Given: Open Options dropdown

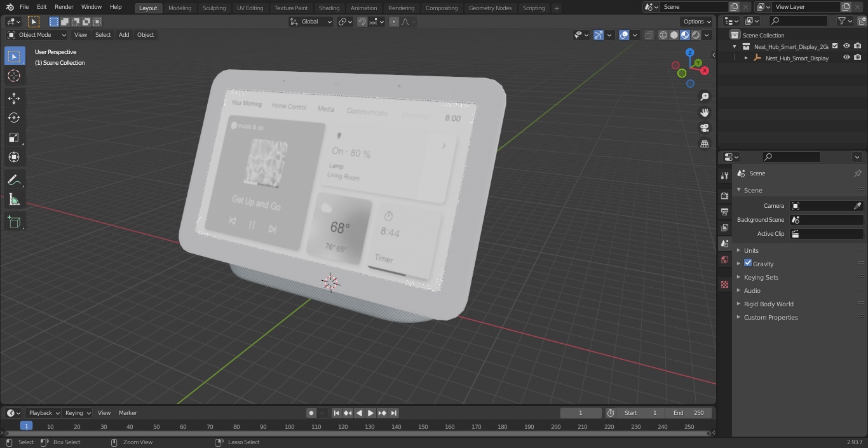Looking at the screenshot, I should pos(697,22).
